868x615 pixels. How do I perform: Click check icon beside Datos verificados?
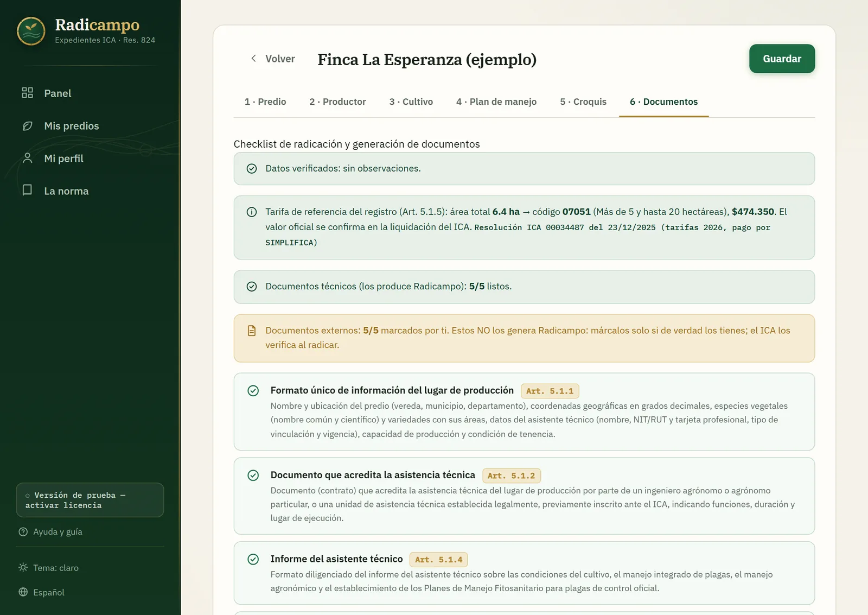252,169
